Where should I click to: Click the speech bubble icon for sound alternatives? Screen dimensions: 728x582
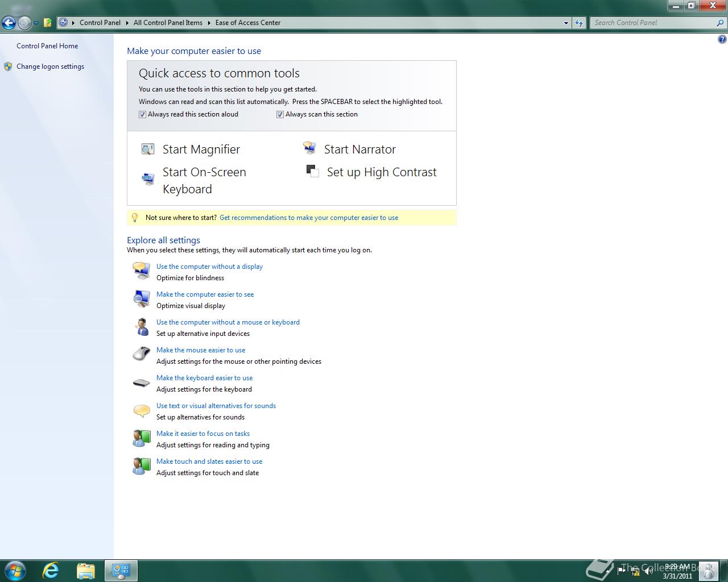pos(141,410)
